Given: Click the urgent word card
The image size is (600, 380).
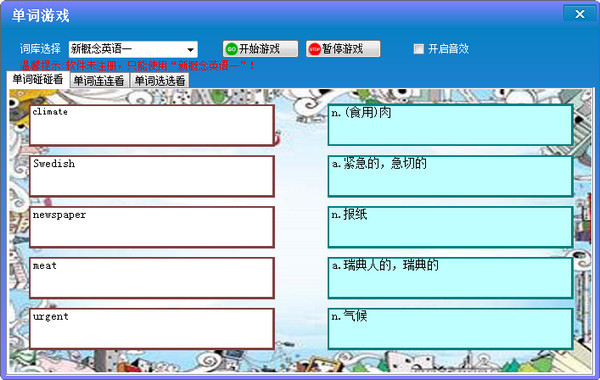Looking at the screenshot, I should pos(152,329).
